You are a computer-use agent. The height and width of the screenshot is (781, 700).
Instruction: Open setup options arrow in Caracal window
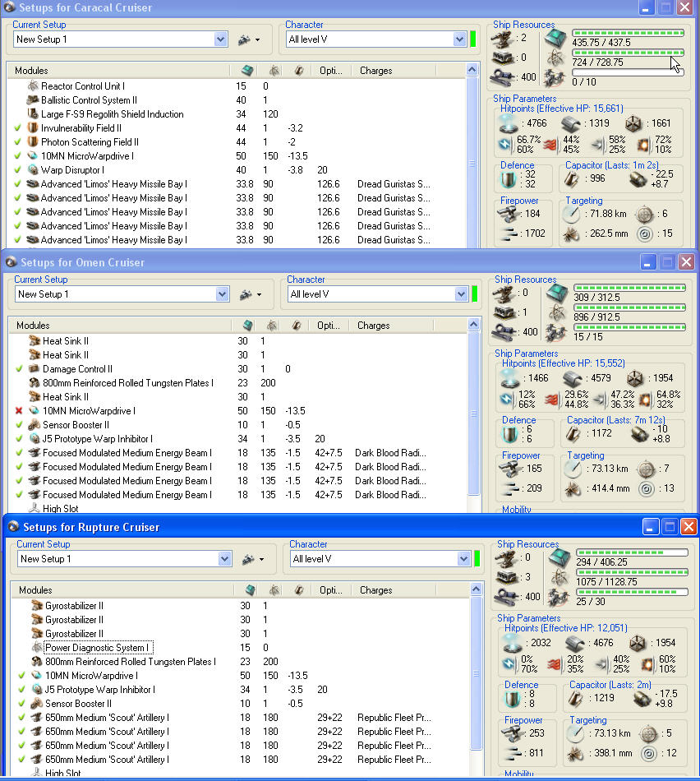click(257, 39)
